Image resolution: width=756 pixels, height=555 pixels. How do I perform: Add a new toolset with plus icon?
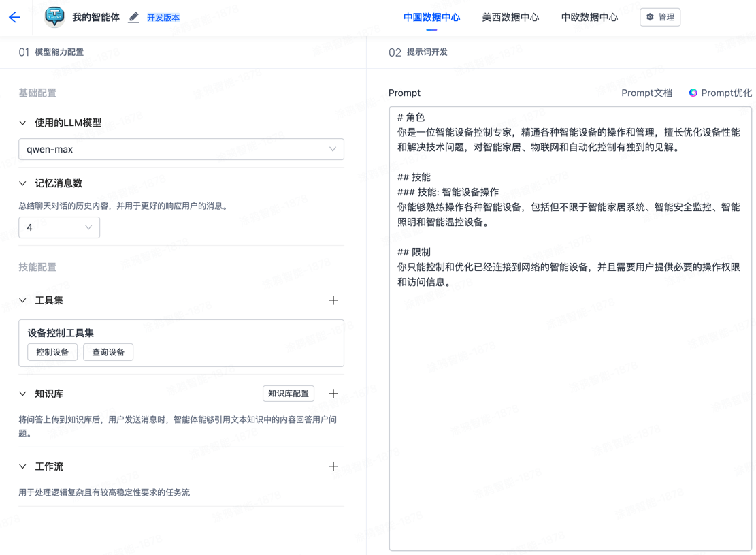coord(333,300)
